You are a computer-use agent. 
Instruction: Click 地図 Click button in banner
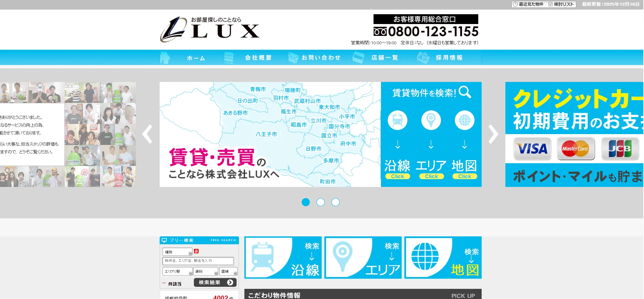(465, 176)
